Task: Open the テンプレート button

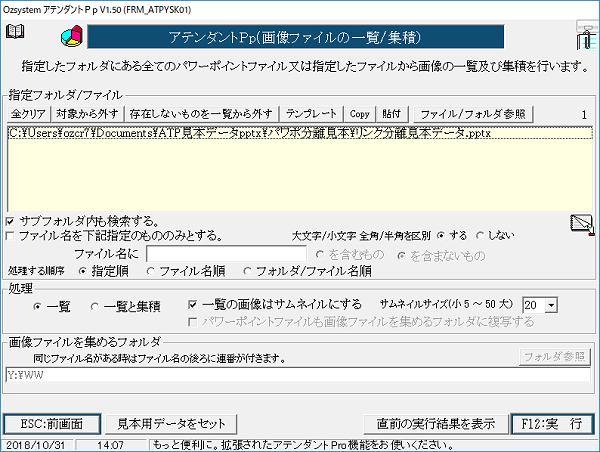Action: click(x=311, y=114)
